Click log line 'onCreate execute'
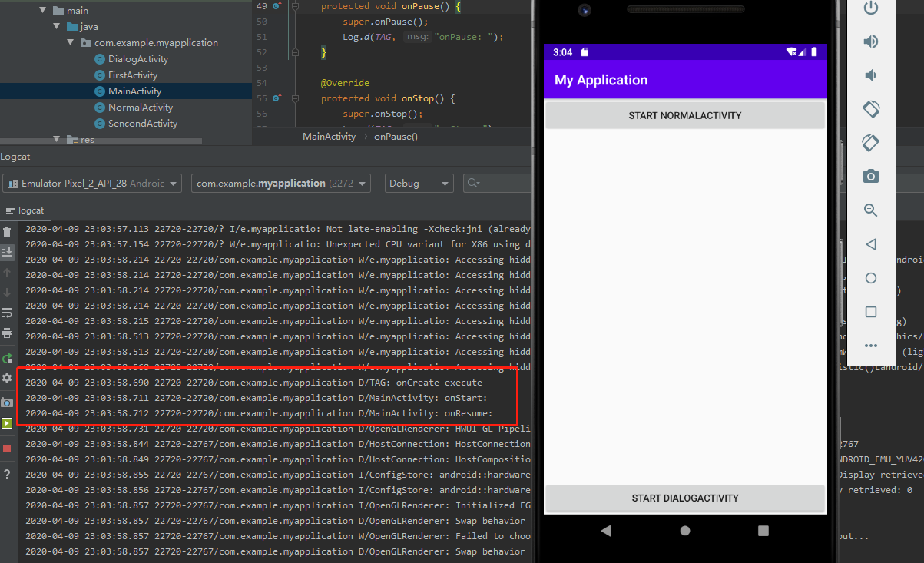Screen dimensions: 924x563 (253, 383)
